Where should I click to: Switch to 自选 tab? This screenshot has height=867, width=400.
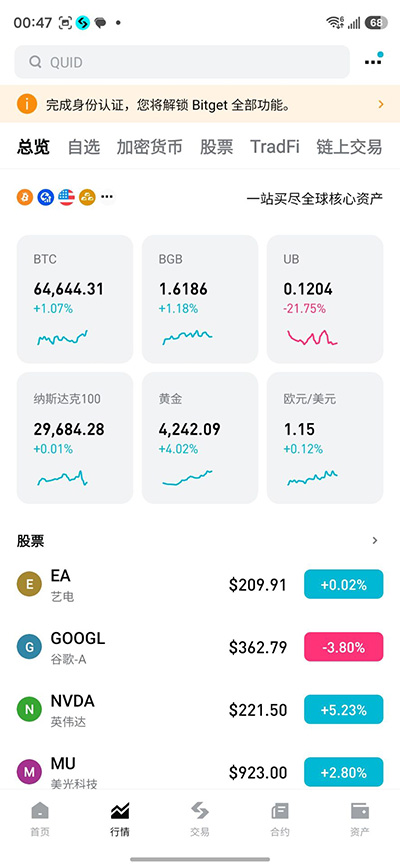point(84,147)
